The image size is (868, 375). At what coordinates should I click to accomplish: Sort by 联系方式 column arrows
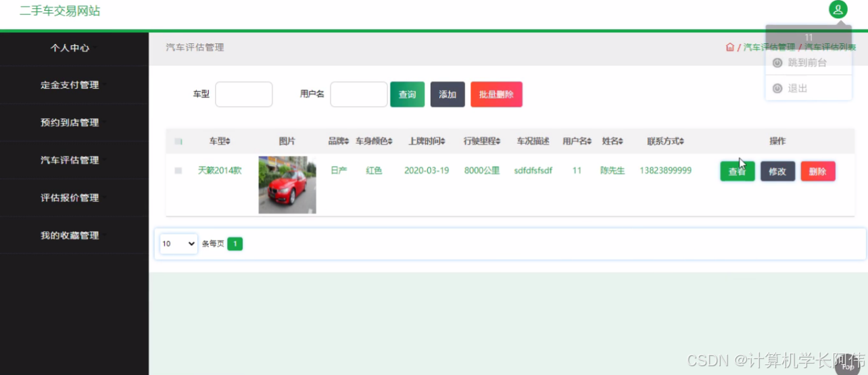pyautogui.click(x=681, y=142)
